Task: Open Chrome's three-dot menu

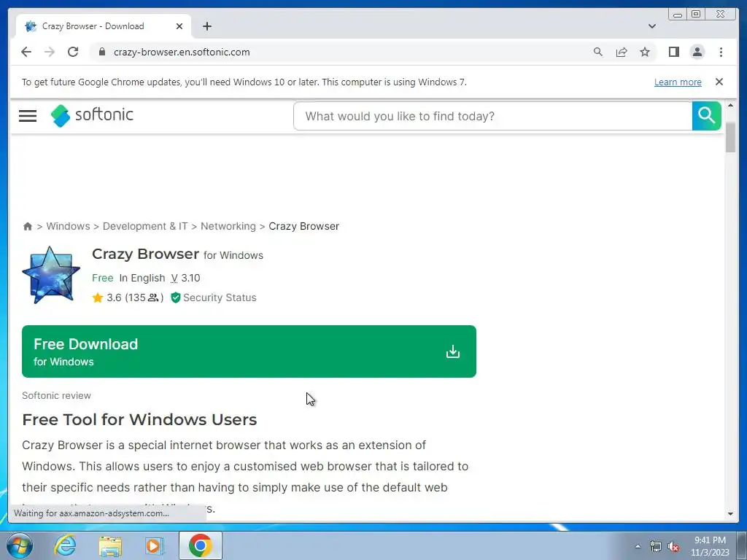Action: click(x=721, y=52)
